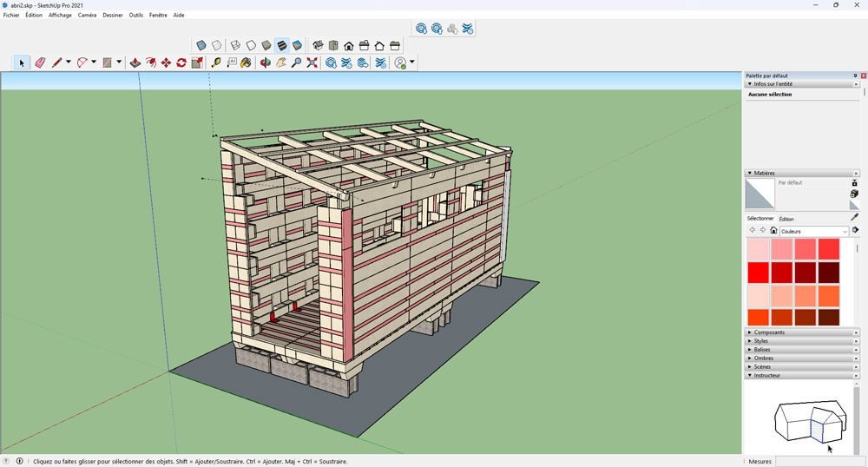
Task: Activate the Push/Pull tool
Action: coord(135,63)
